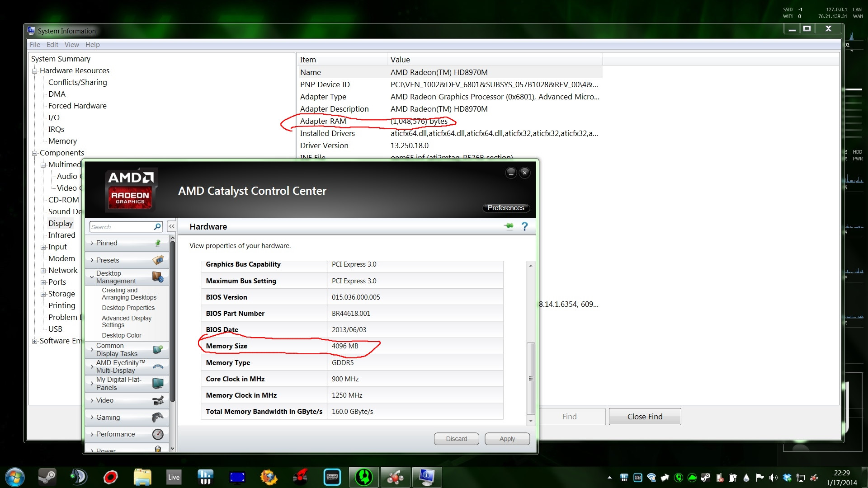Click the Discard button
Image resolution: width=868 pixels, height=488 pixels.
click(457, 439)
